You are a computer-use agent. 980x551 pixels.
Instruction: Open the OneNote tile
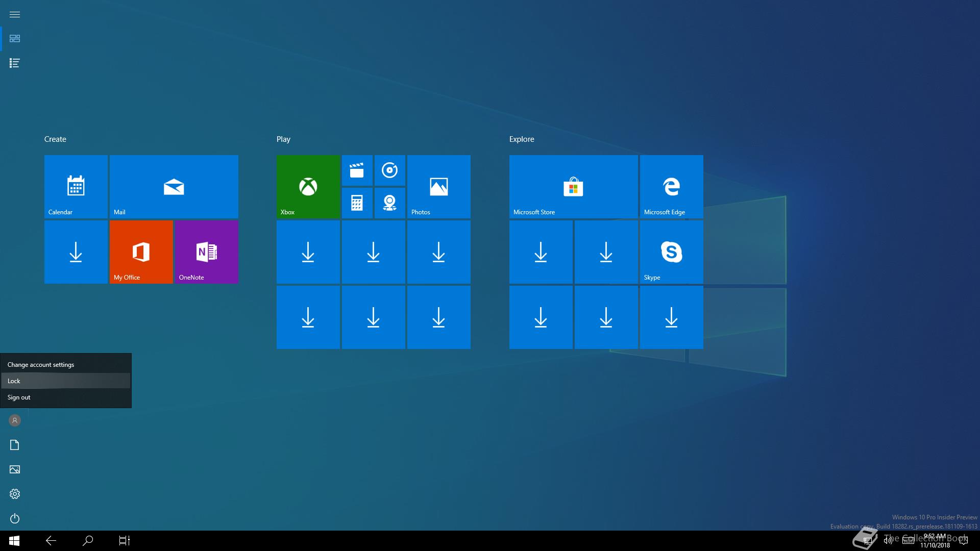click(207, 252)
